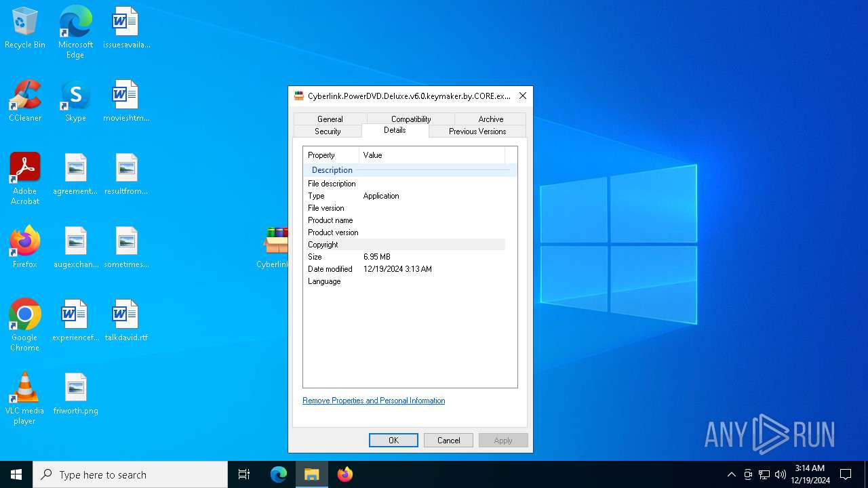Select the resultfrom... image file icon
The width and height of the screenshot is (868, 488).
click(x=126, y=175)
